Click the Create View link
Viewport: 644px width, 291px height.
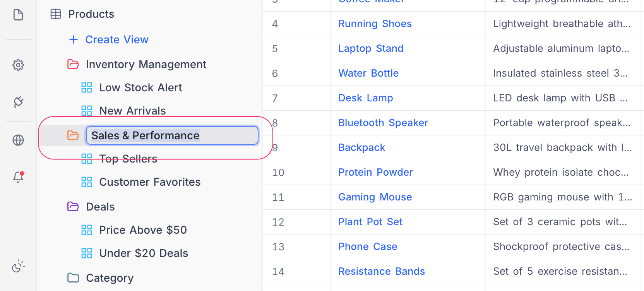117,39
